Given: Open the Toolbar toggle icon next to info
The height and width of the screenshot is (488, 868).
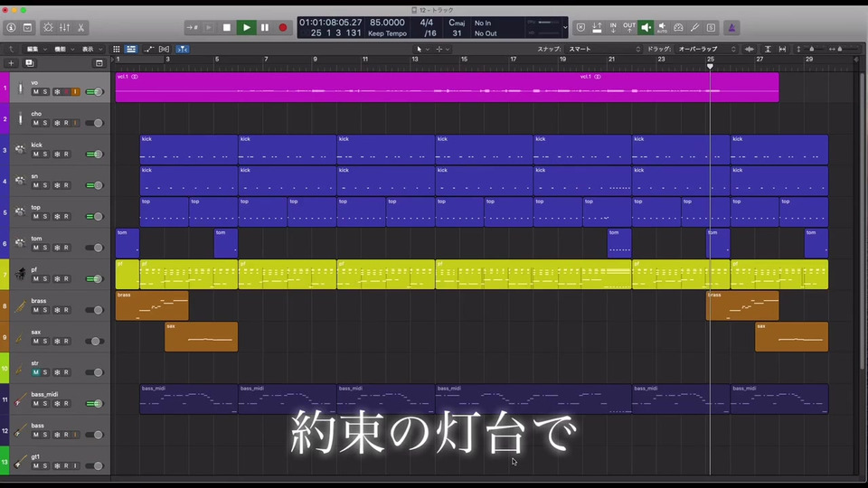Looking at the screenshot, I should [28, 27].
